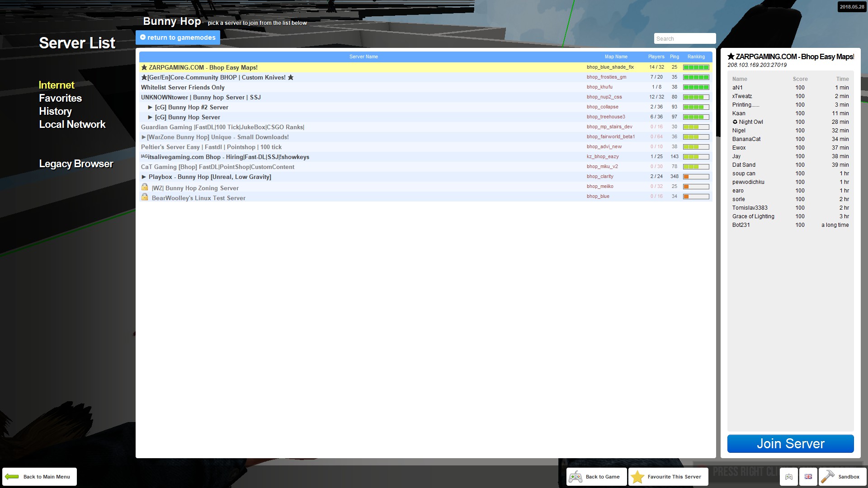This screenshot has width=868, height=488.
Task: Expand the [cG] Bunny Hop Server entry
Action: [x=150, y=117]
